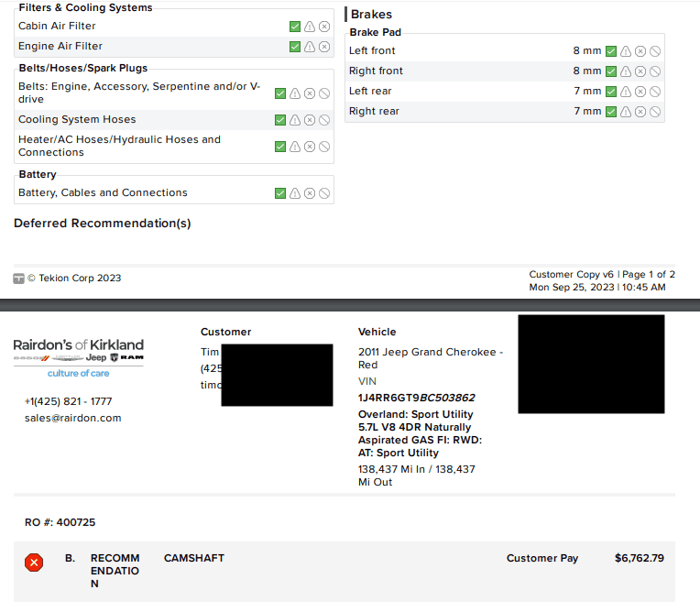Click the 7 mm value for Right rear
The height and width of the screenshot is (612, 700).
click(587, 111)
